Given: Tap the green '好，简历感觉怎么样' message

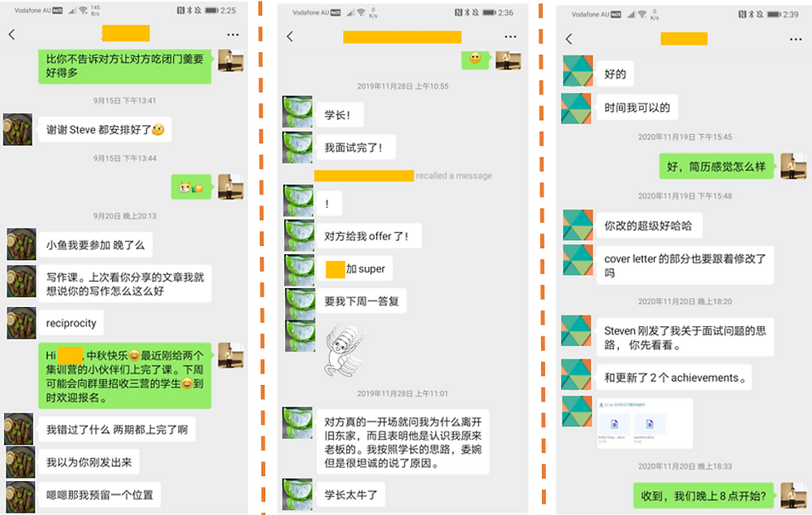Looking at the screenshot, I should pyautogui.click(x=716, y=166).
